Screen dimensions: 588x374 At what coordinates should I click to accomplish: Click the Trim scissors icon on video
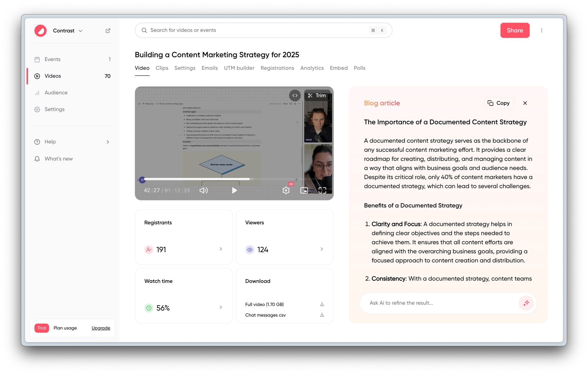[x=310, y=95]
